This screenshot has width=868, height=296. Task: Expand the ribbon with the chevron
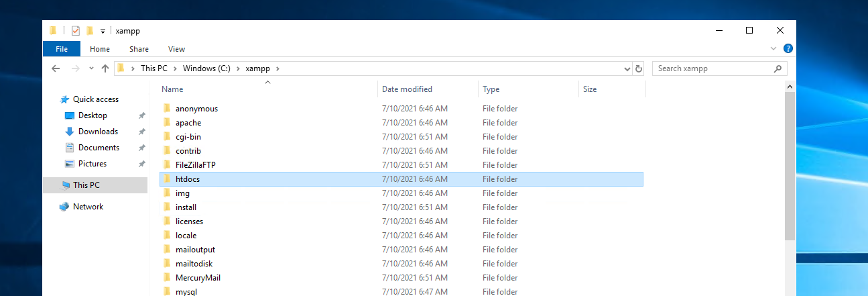coord(774,49)
